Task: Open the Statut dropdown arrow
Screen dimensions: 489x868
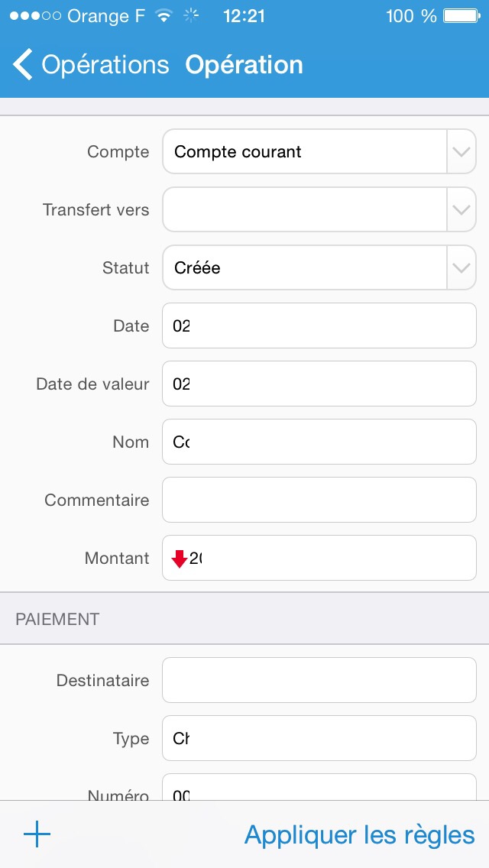Action: point(461,268)
